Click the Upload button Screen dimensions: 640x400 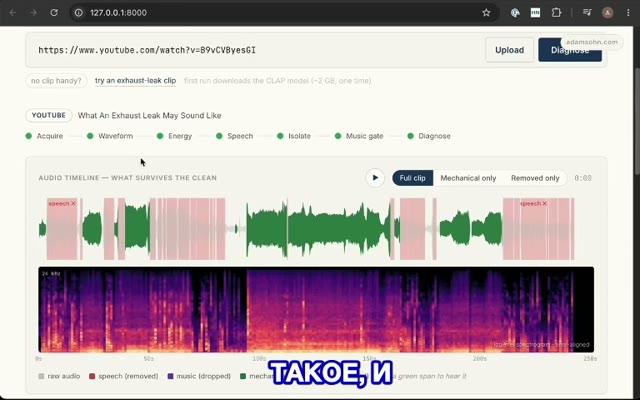[509, 50]
